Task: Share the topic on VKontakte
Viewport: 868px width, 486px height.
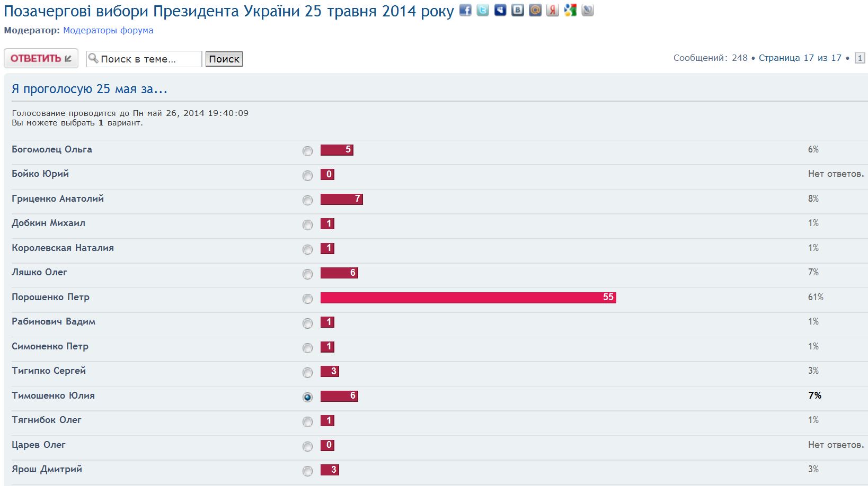Action: [x=517, y=10]
